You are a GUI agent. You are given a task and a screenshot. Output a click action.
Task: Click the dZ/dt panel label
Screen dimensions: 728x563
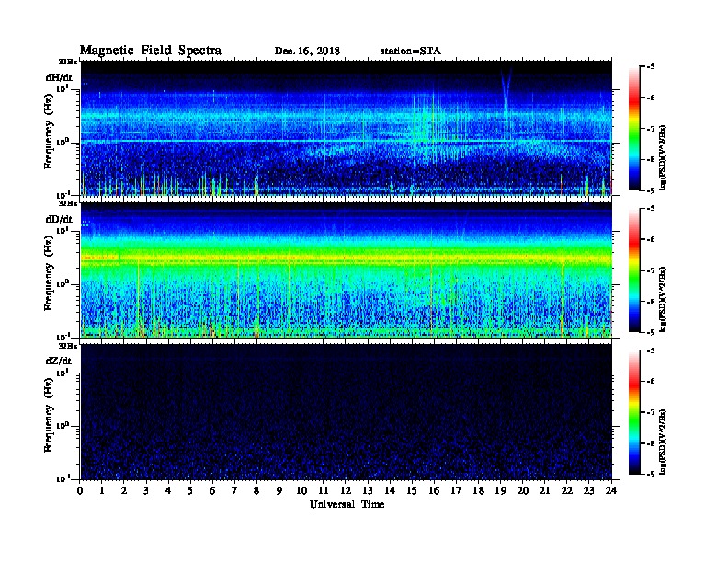(x=59, y=361)
